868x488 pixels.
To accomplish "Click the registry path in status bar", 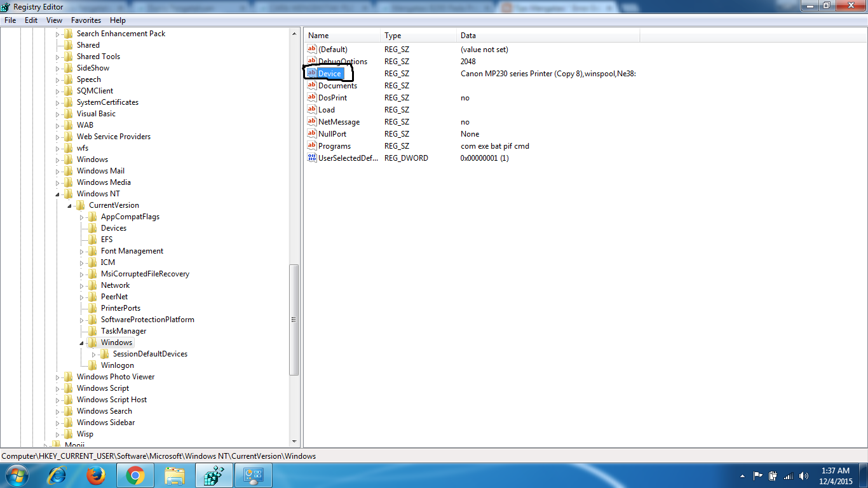I will pyautogui.click(x=159, y=456).
